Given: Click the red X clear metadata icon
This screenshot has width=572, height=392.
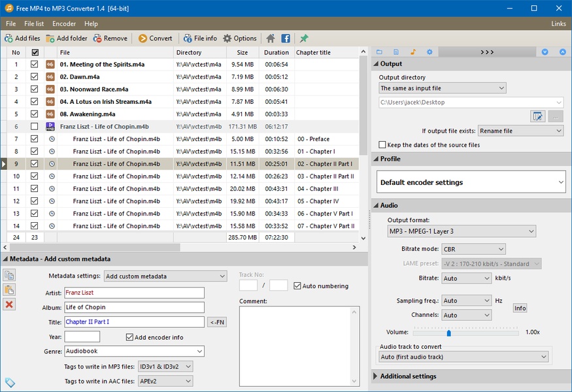Looking at the screenshot, I should [9, 304].
